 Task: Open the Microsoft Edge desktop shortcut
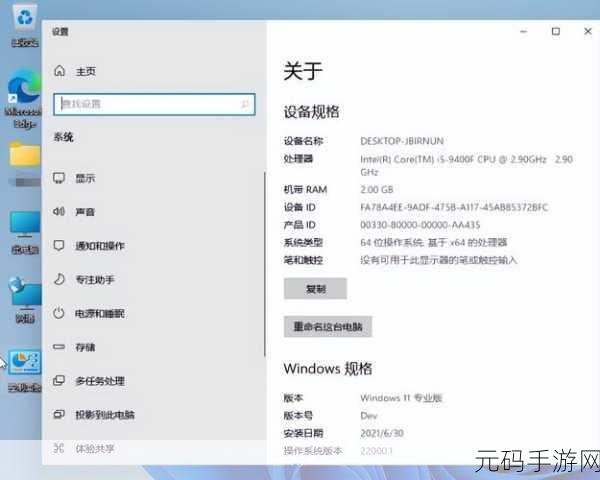click(24, 100)
